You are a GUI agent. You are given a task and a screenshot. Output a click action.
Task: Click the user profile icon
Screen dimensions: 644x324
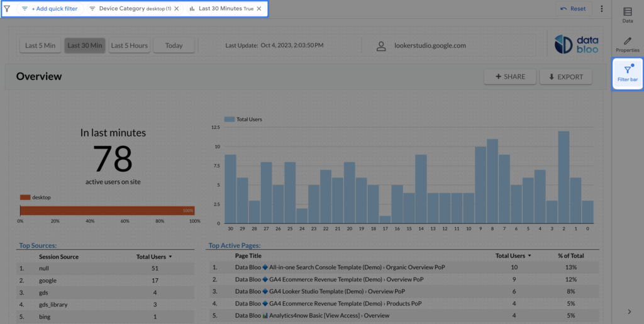381,46
